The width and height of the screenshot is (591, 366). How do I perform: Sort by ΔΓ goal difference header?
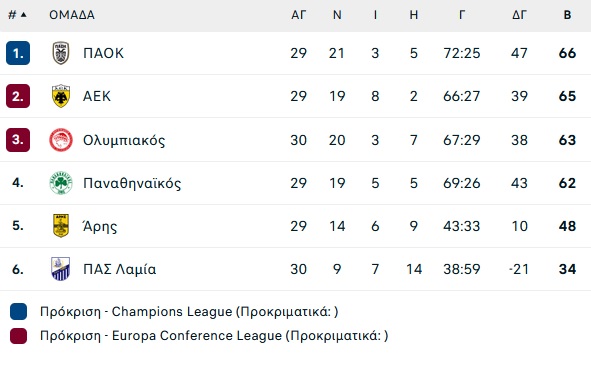[519, 15]
